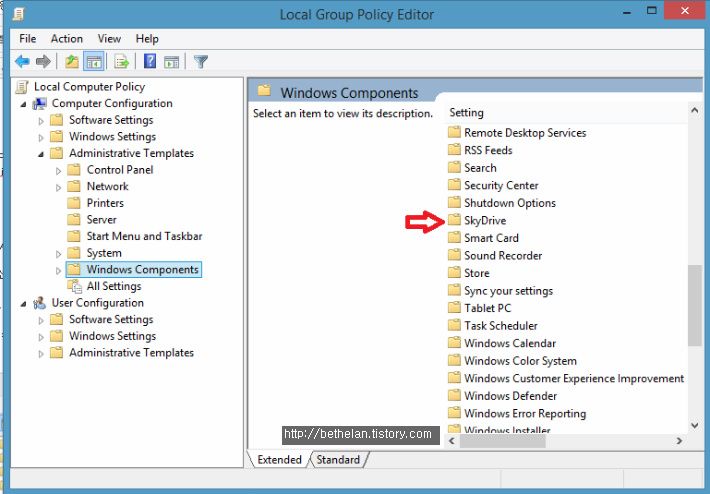The image size is (710, 494).
Task: Expand the Network tree node
Action: tap(58, 187)
